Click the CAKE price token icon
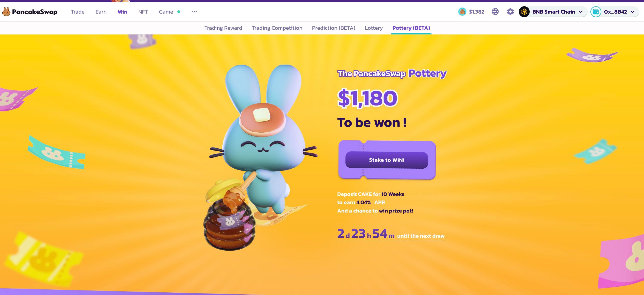This screenshot has height=295, width=644. click(462, 12)
